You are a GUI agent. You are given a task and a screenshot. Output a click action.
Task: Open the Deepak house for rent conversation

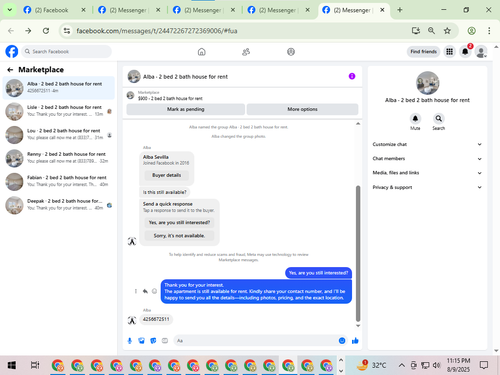59,205
